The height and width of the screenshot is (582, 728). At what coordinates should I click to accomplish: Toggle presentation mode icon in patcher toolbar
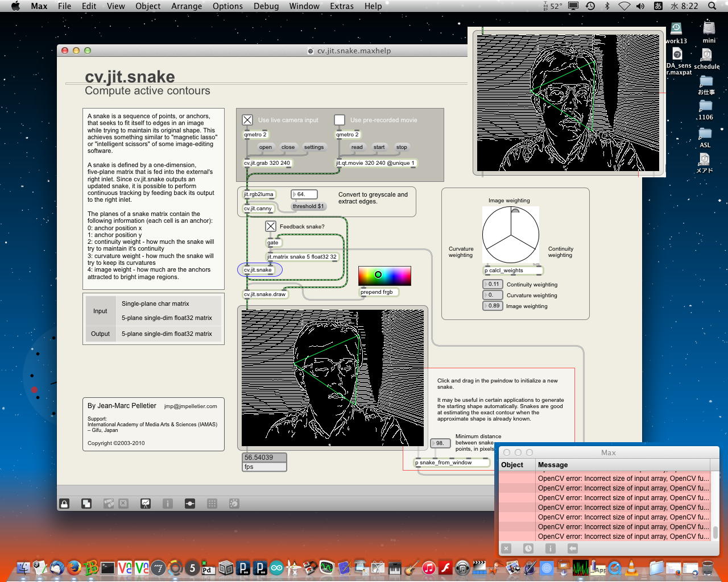tap(146, 504)
